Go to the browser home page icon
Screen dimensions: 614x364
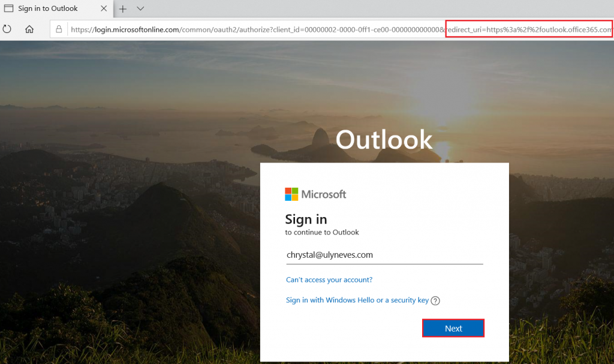click(x=29, y=29)
